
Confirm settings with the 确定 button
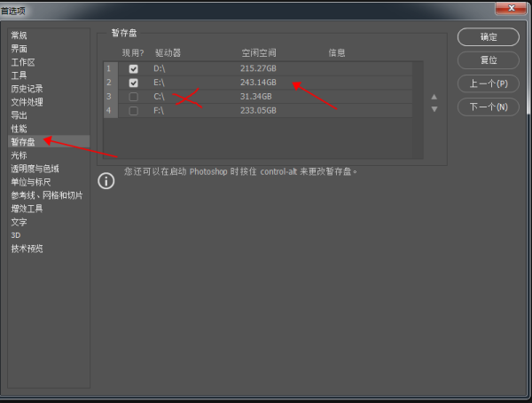[489, 36]
